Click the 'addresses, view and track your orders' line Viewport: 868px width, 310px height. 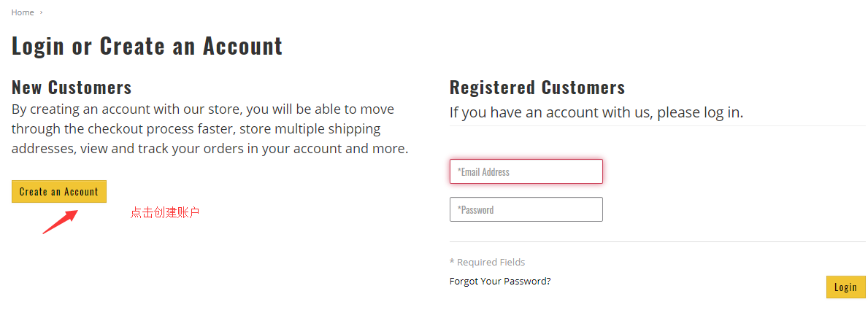pyautogui.click(x=210, y=149)
